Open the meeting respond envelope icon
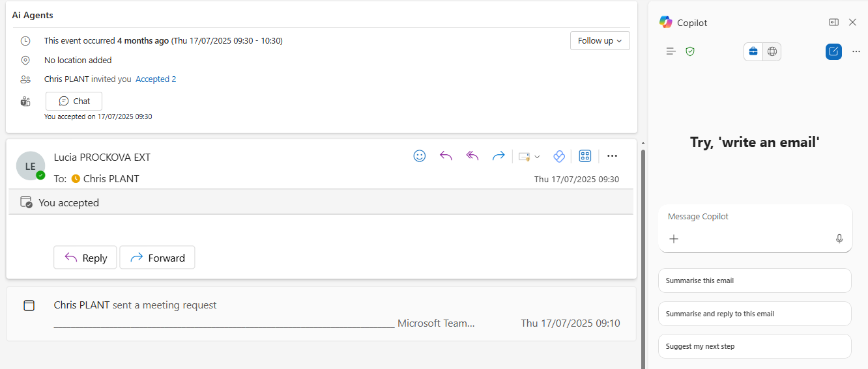This screenshot has height=369, width=868. (x=524, y=156)
